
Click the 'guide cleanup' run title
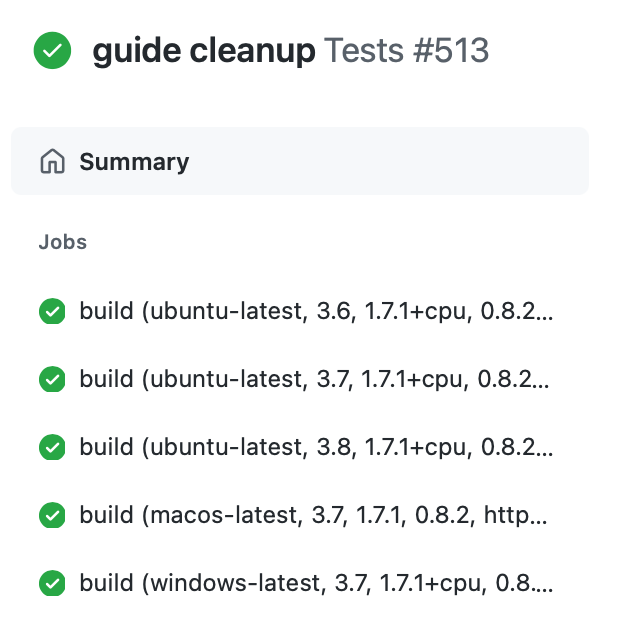click(204, 51)
